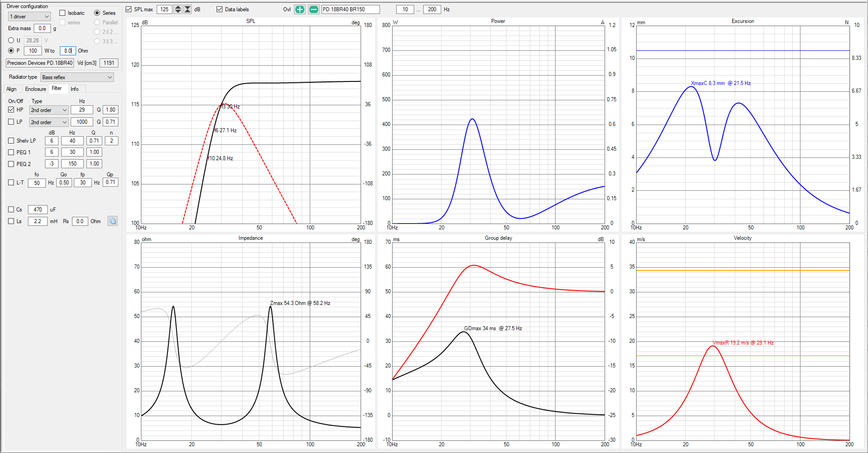
Task: Click the 8.0 Ohm impedance field
Action: (x=68, y=51)
